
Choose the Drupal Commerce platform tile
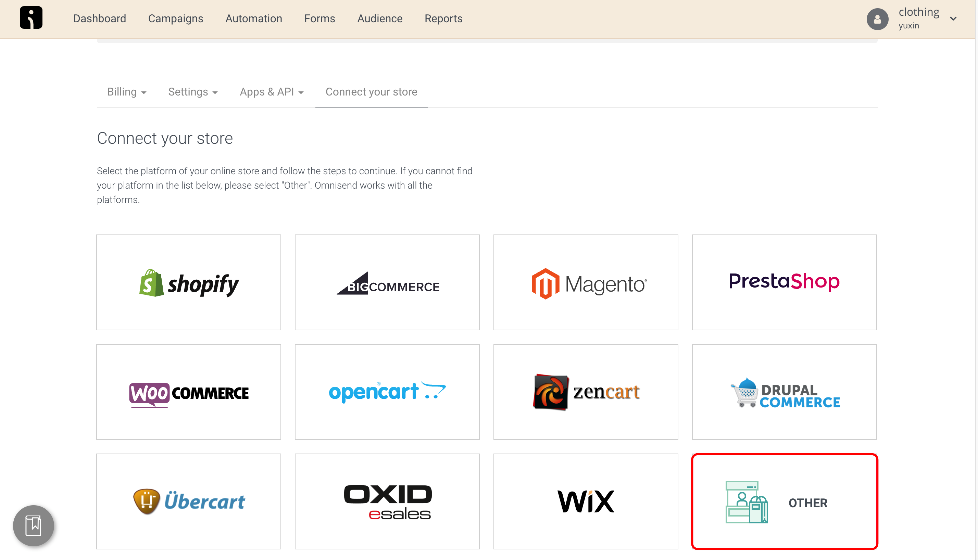784,392
